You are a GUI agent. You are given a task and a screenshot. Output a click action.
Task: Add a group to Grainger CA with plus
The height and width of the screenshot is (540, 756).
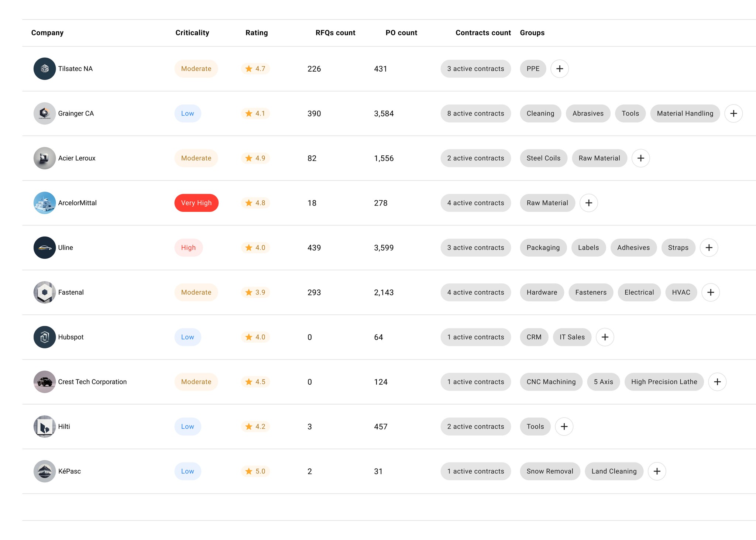pos(733,113)
